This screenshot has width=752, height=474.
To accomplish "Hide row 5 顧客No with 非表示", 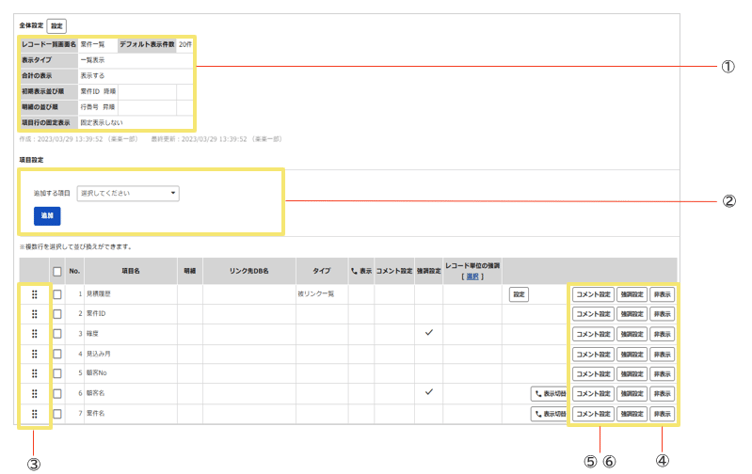I will click(x=662, y=374).
